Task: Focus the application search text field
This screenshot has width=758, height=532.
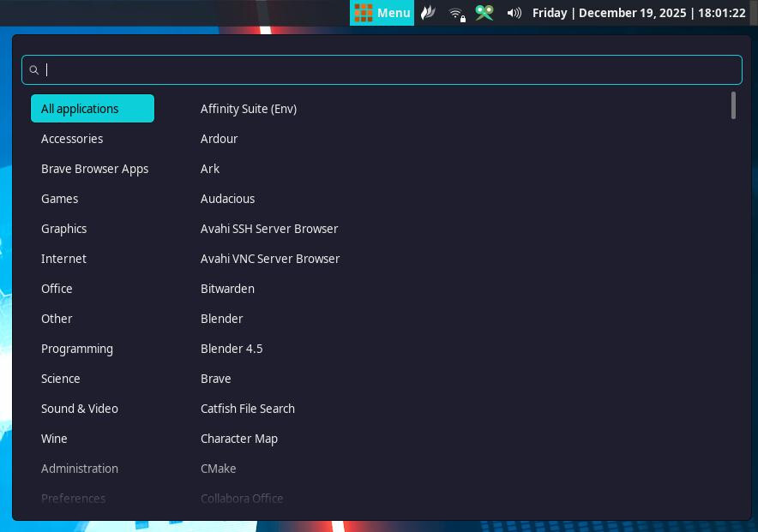Action: coord(386,70)
